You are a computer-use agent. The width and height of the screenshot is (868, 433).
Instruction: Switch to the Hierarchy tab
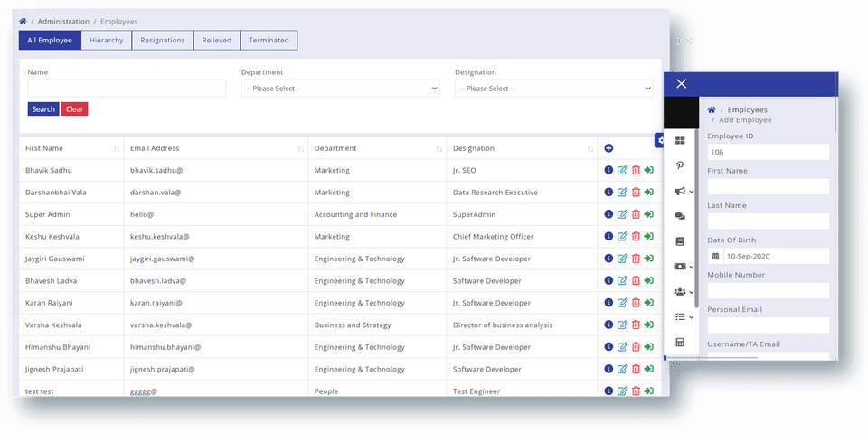107,41
